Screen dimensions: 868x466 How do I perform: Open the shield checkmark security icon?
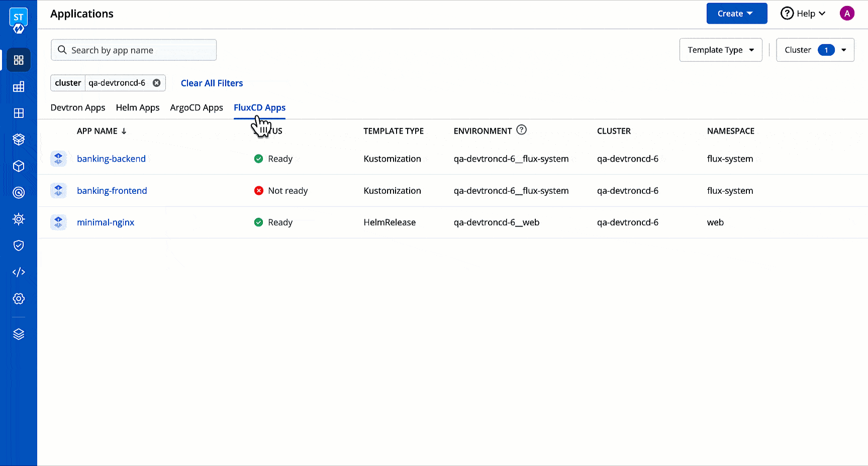pos(19,246)
